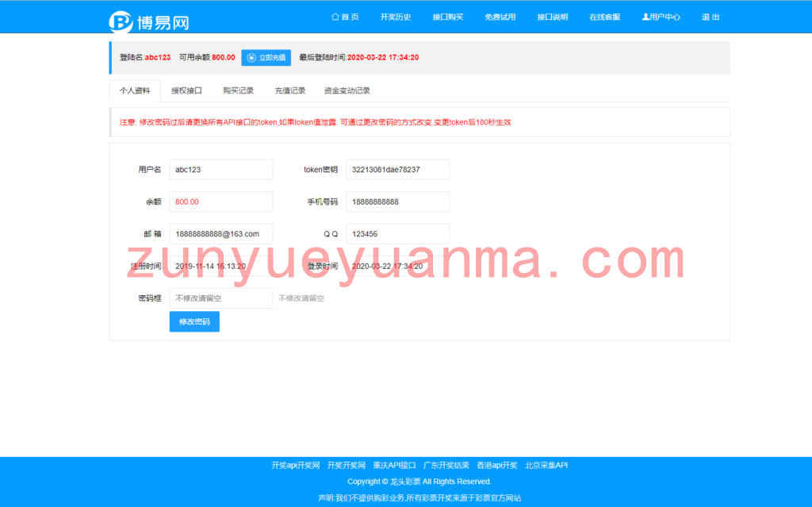The image size is (812, 507).
Task: Click the 注册时间 field
Action: point(221,266)
